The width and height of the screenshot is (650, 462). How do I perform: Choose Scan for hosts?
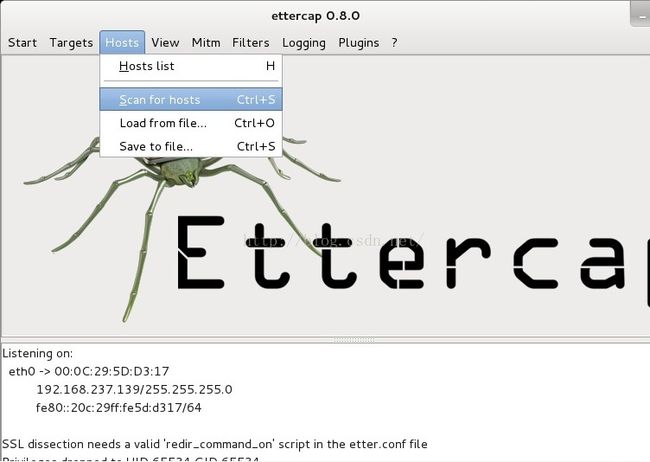[191, 100]
